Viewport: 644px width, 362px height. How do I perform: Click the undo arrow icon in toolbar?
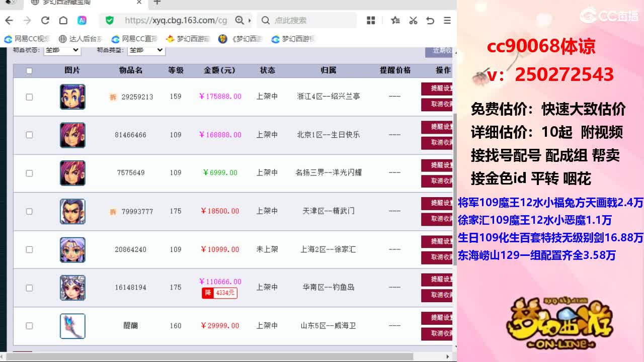[x=430, y=21]
